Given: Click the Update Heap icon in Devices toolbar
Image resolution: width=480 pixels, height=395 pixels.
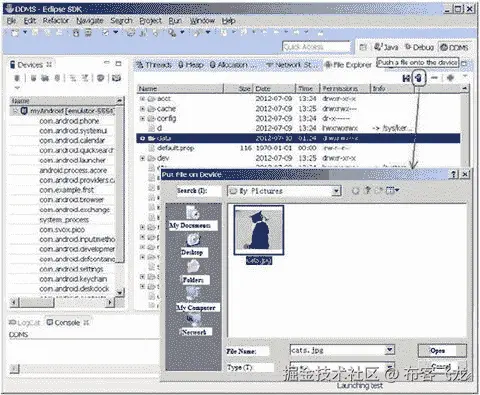Looking at the screenshot, I should 33,78.
